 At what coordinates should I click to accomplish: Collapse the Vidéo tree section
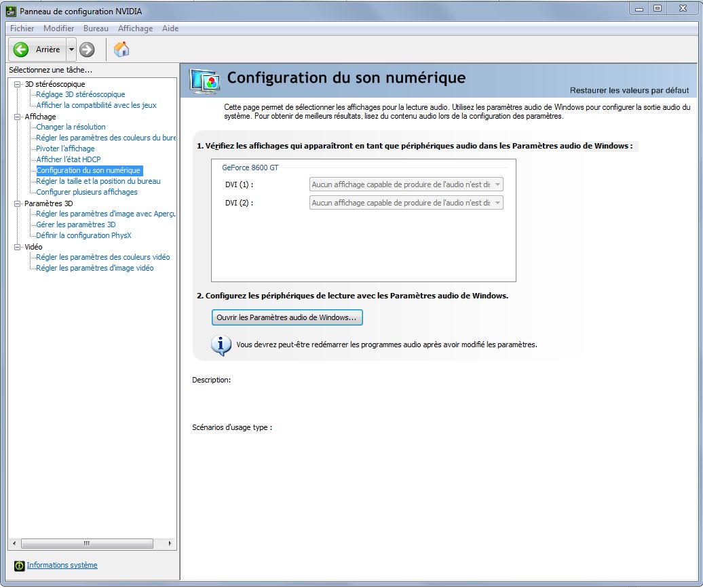(x=18, y=247)
